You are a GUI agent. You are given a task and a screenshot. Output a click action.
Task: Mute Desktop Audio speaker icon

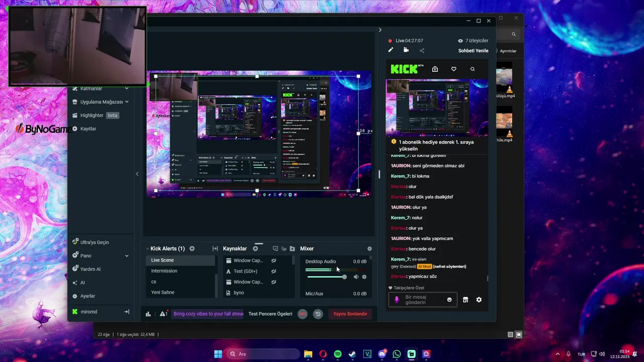[356, 277]
